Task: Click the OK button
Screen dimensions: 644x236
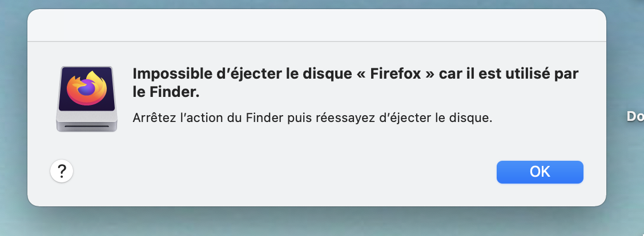Action: pyautogui.click(x=540, y=172)
